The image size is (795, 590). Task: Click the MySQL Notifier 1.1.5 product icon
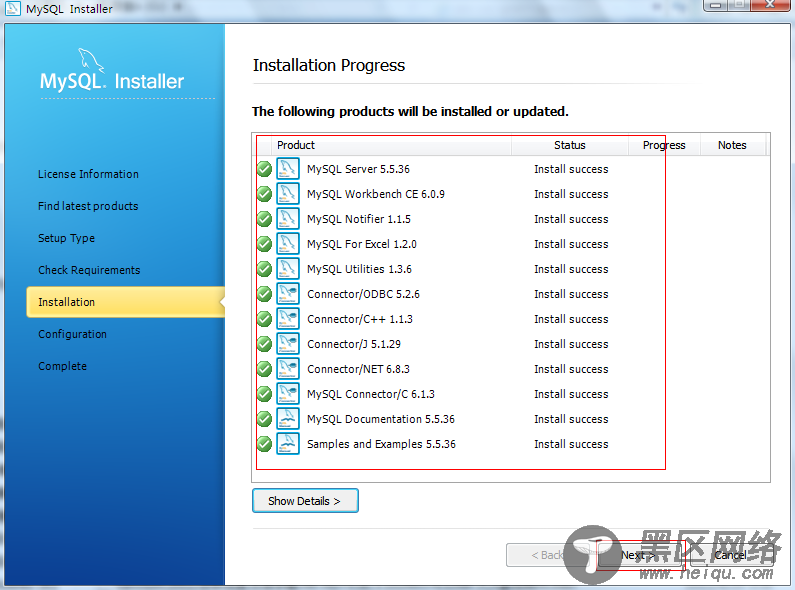pos(287,219)
